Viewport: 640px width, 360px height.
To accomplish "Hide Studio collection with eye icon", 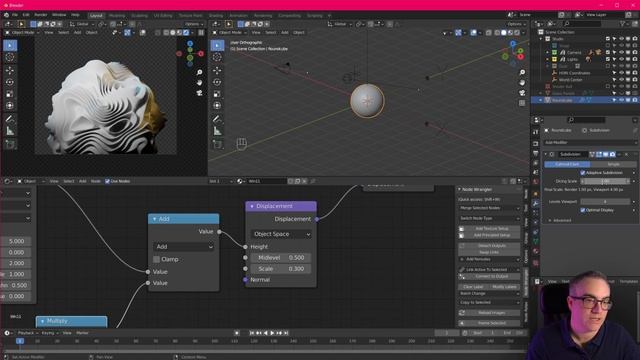I will tap(621, 39).
